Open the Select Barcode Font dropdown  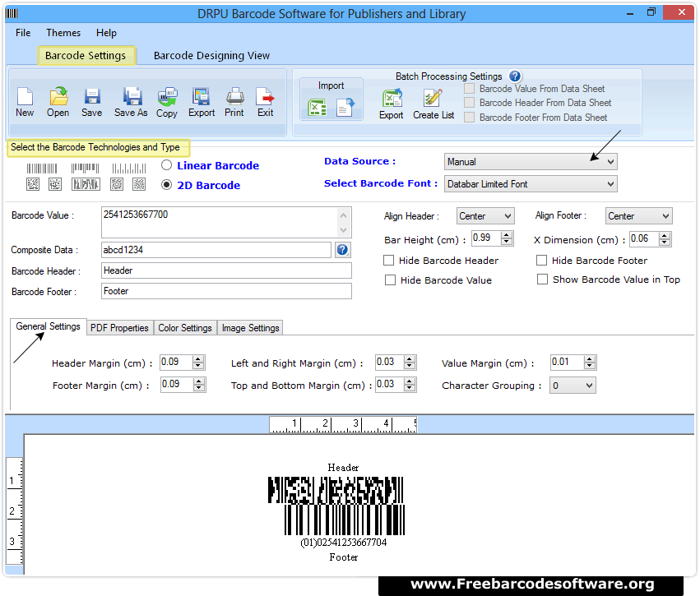[531, 184]
